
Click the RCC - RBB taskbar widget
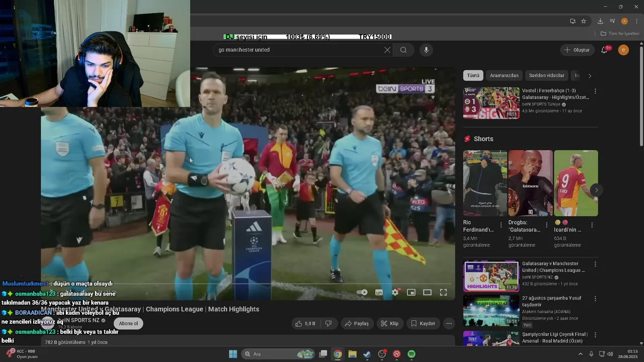tap(22, 354)
